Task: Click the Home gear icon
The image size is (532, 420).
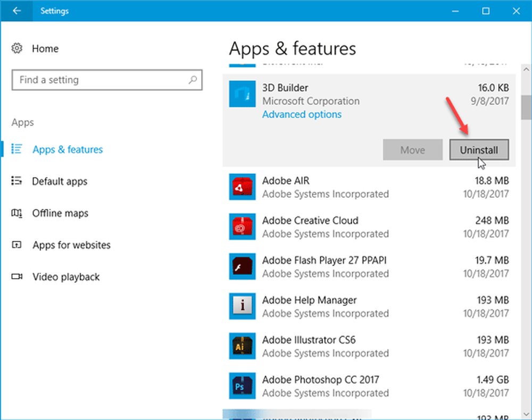Action: pos(16,48)
